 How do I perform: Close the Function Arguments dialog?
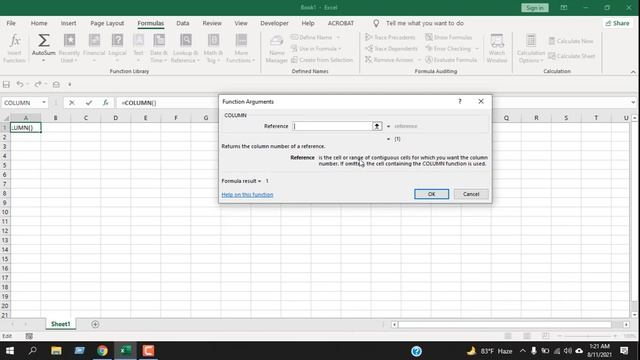point(481,102)
